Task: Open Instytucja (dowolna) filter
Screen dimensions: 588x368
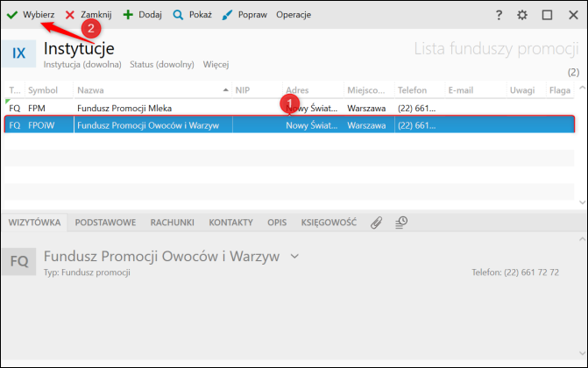Action: point(82,65)
